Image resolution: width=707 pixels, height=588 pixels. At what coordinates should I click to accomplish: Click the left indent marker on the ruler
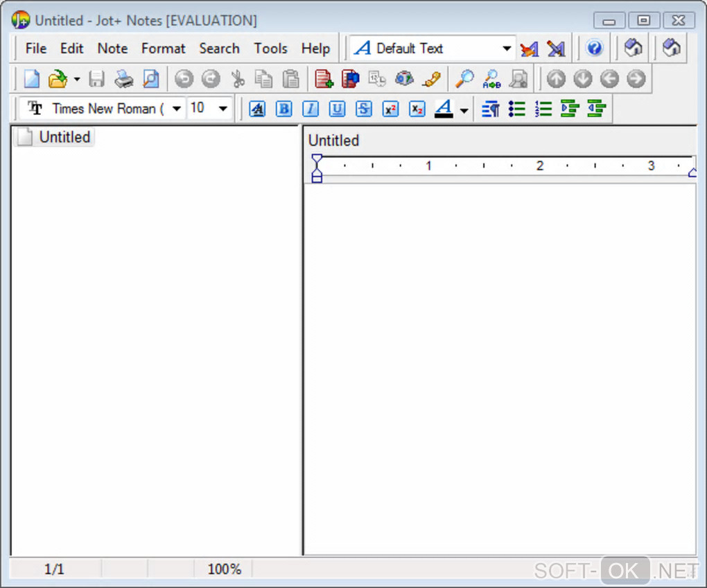pos(317,168)
